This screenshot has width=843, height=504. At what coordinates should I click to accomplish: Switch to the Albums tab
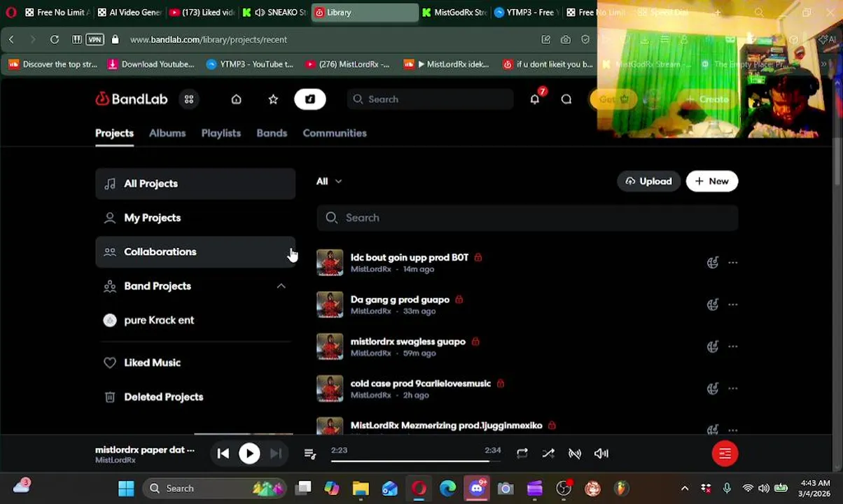[167, 133]
